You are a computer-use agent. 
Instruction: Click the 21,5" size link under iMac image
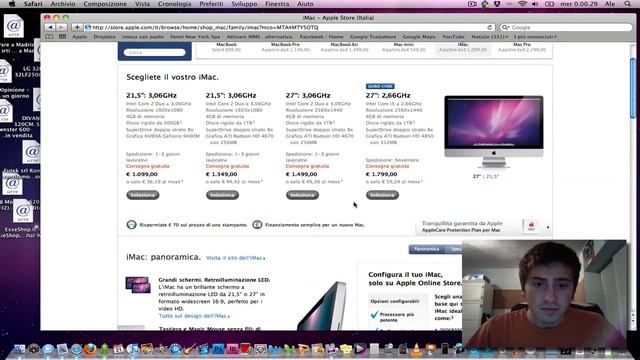pos(491,176)
